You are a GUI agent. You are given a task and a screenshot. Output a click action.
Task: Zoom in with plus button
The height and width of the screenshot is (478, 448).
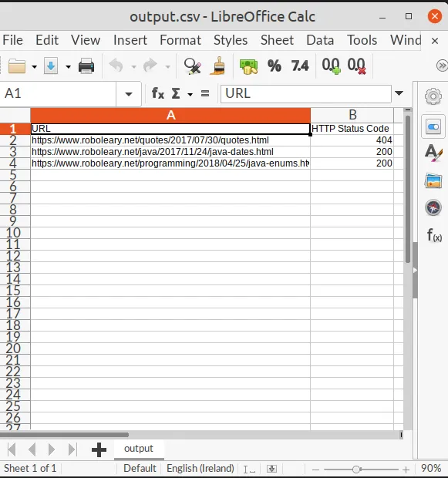pos(406,470)
